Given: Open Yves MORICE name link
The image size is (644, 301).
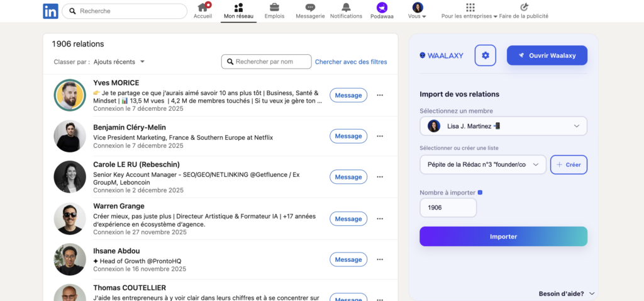Looking at the screenshot, I should tap(116, 82).
